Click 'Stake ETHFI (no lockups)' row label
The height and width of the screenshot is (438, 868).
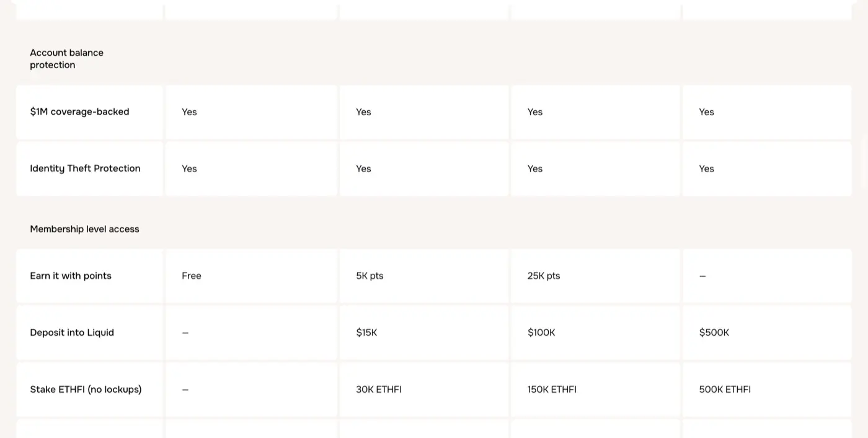pos(86,390)
